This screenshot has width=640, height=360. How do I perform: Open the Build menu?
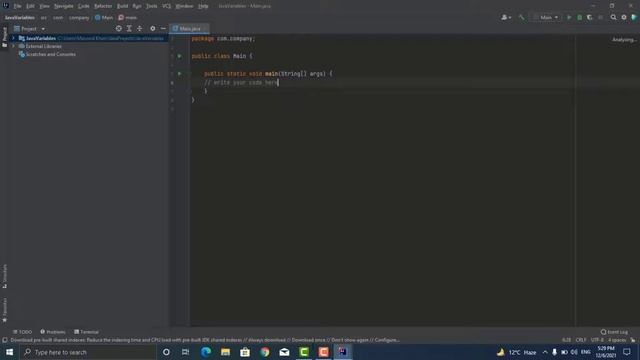tap(122, 6)
